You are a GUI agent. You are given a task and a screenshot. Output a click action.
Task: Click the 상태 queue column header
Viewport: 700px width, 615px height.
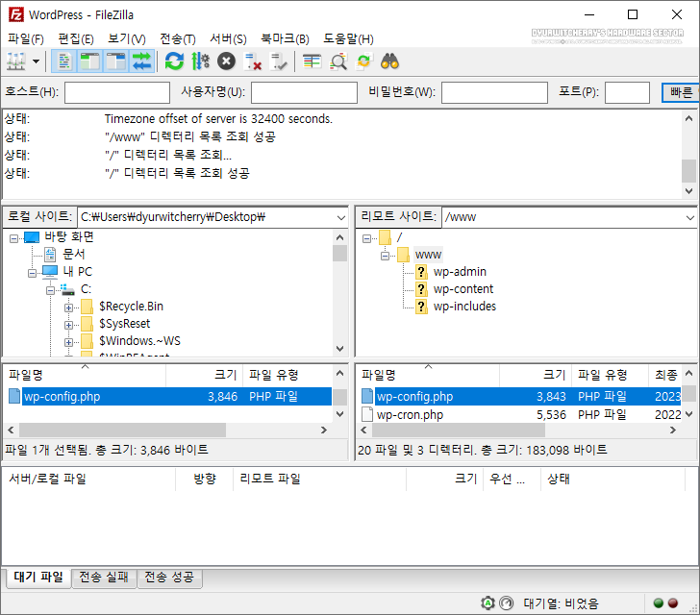(612, 479)
